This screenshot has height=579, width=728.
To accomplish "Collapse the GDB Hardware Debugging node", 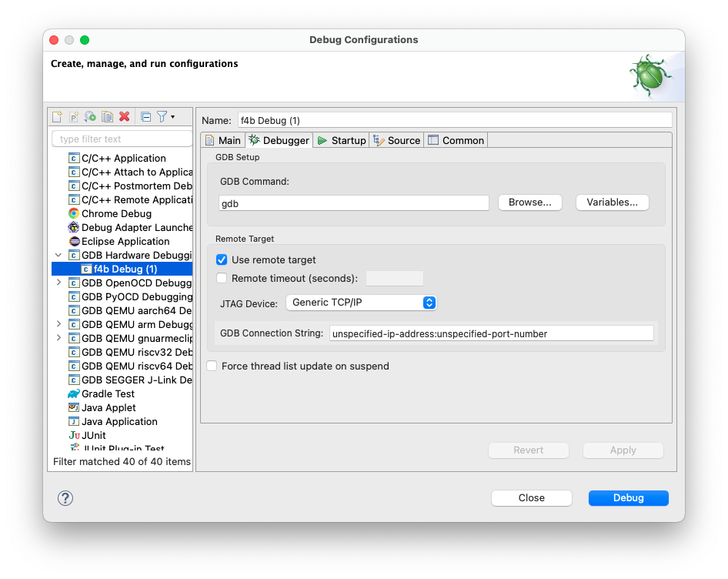I will [x=58, y=255].
